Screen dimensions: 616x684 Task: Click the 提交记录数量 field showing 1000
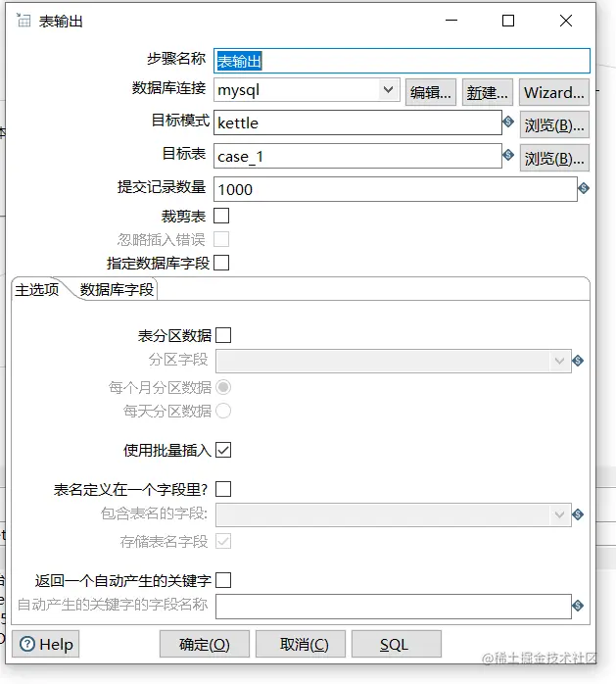pyautogui.click(x=396, y=189)
